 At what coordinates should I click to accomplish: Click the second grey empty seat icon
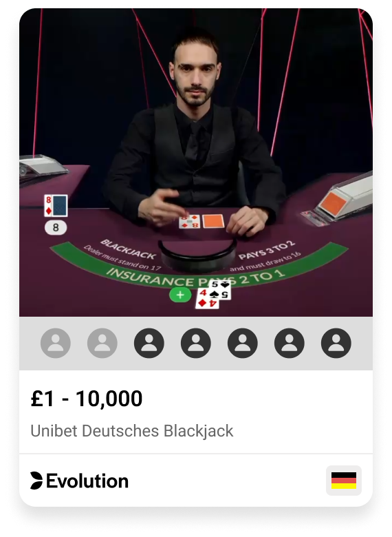(102, 343)
